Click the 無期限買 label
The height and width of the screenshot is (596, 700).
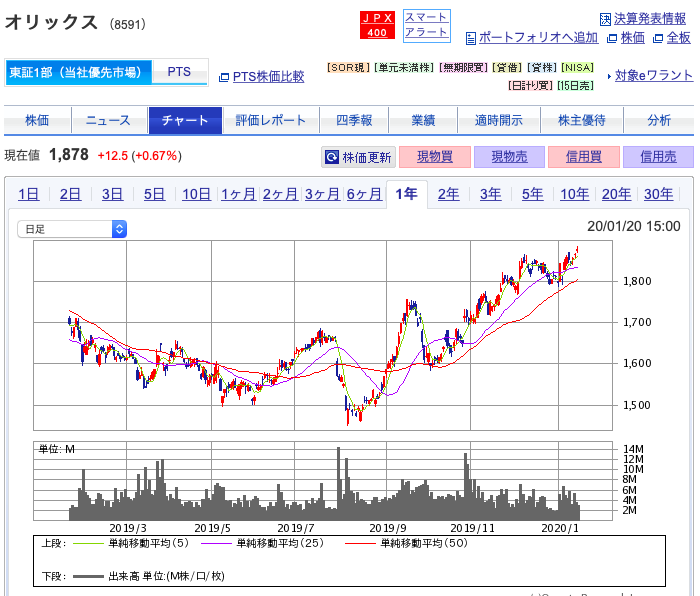[x=463, y=67]
